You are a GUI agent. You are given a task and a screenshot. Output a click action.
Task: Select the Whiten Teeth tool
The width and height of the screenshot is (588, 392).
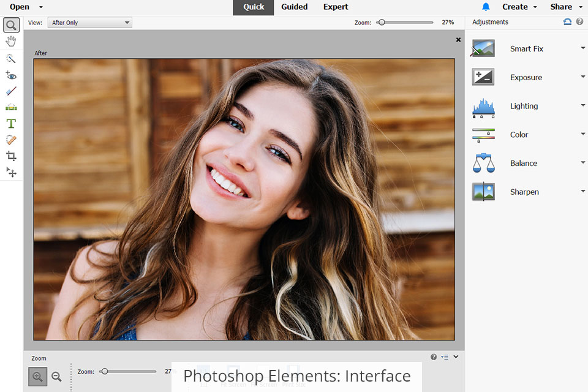(x=11, y=91)
